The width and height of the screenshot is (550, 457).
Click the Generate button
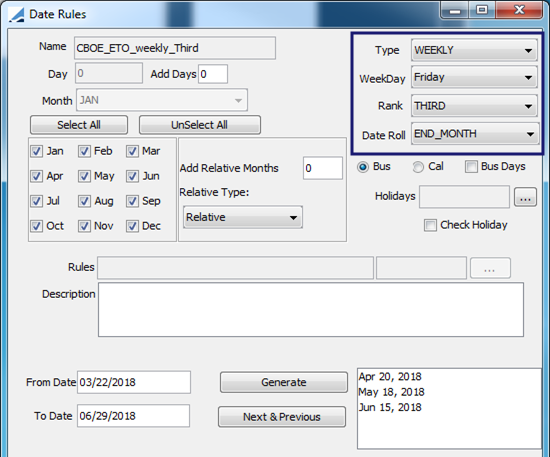tap(284, 382)
